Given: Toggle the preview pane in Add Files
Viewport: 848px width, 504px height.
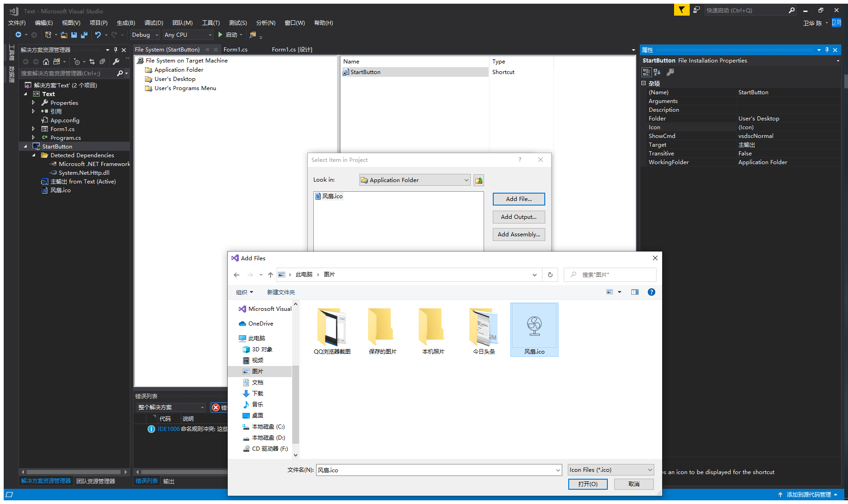Looking at the screenshot, I should 635,292.
